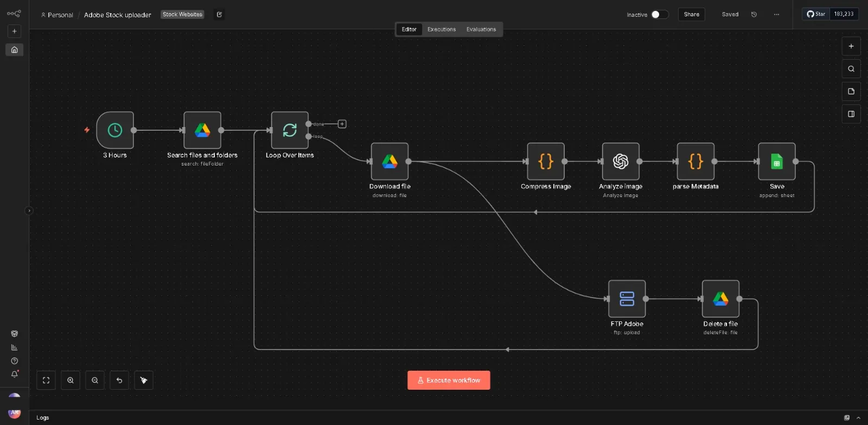Switch to the Executions tab
868x425 pixels.
pyautogui.click(x=442, y=29)
